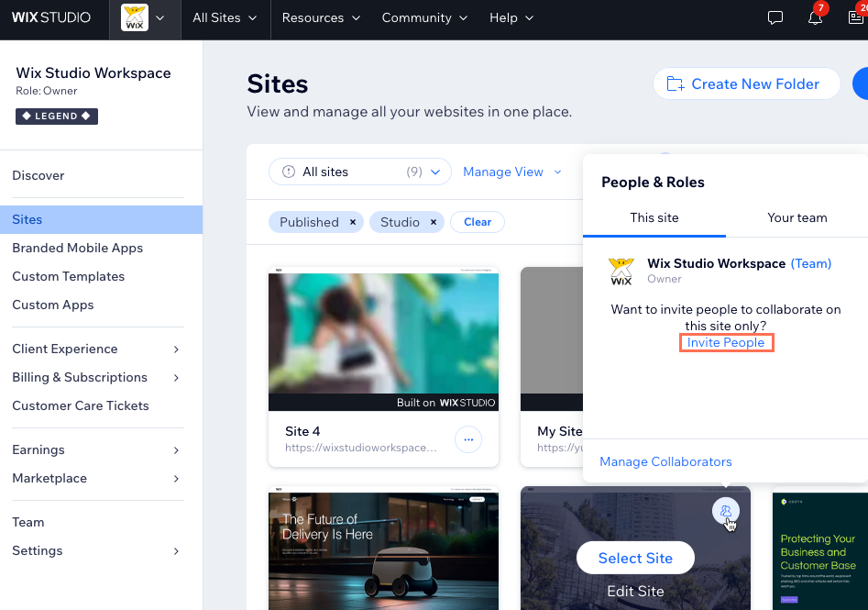Expand the Help menu

click(511, 17)
